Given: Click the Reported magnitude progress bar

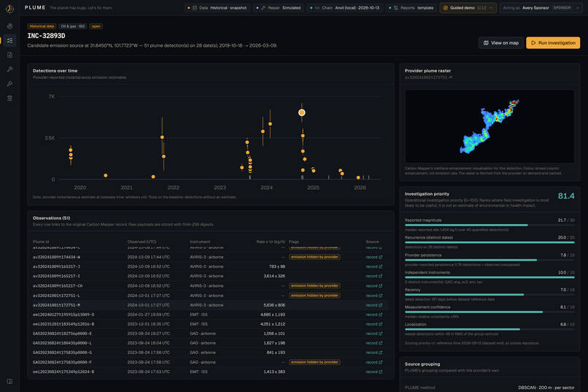Looking at the screenshot, I should coord(490,225).
